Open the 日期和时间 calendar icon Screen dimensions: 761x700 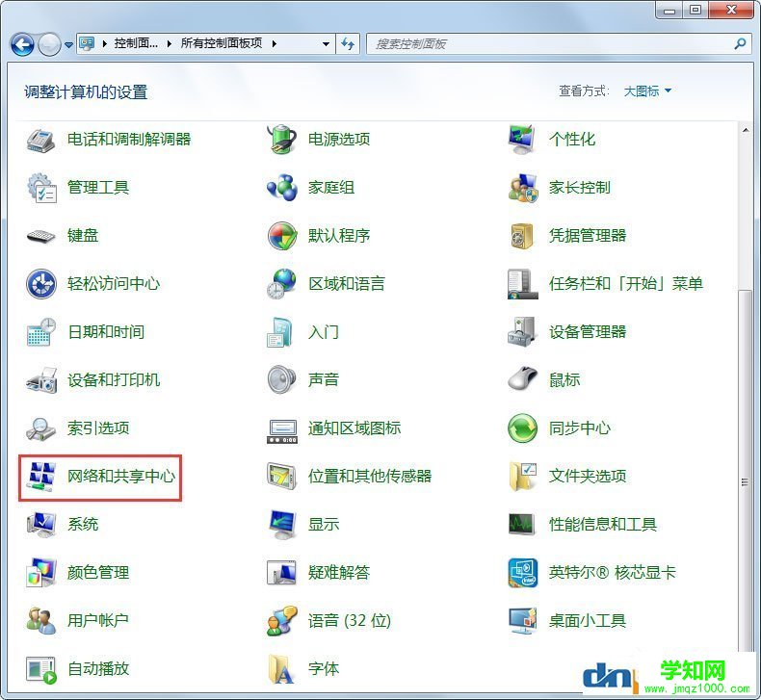click(x=40, y=332)
